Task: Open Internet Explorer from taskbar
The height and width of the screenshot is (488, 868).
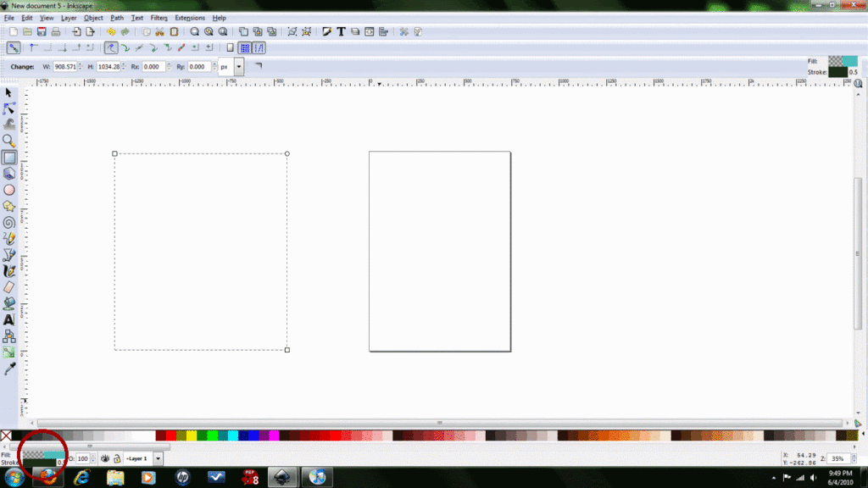Action: (82, 477)
